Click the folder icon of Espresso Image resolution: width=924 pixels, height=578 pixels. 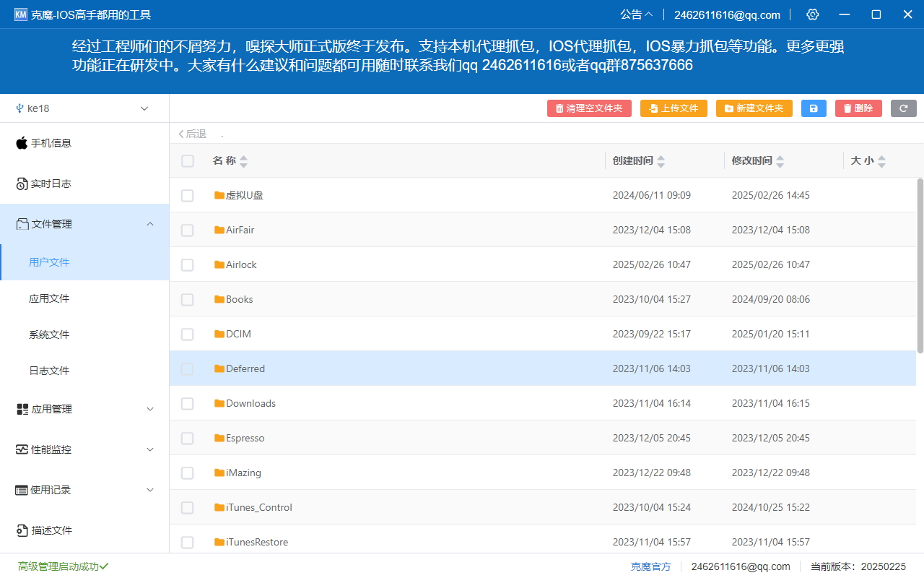(x=219, y=438)
